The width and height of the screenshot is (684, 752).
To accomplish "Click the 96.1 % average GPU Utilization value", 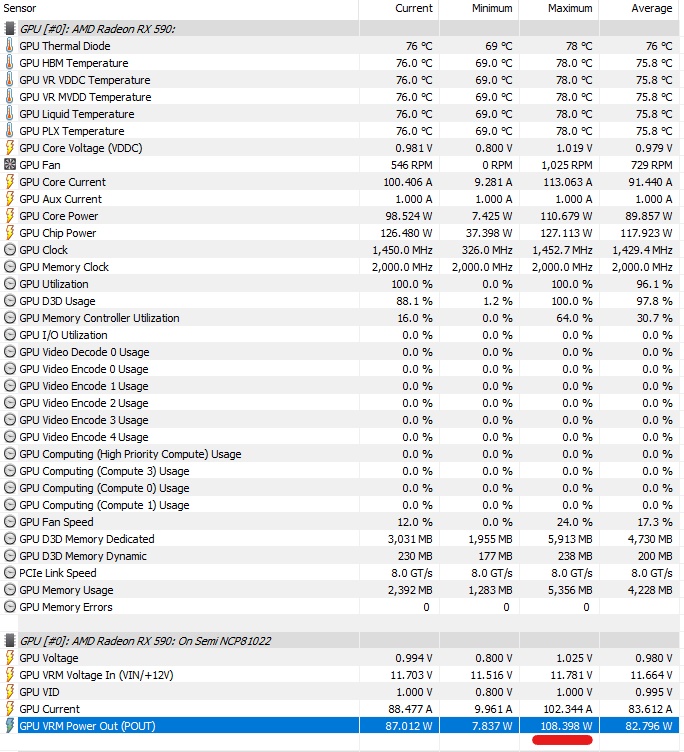I will (x=654, y=284).
